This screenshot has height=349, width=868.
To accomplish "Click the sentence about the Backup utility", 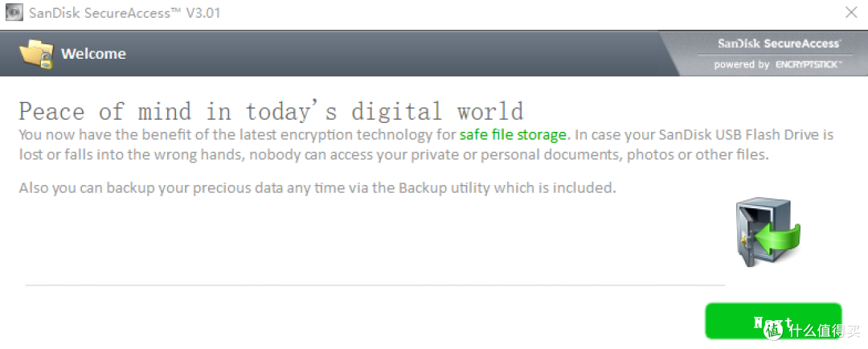I will point(317,188).
